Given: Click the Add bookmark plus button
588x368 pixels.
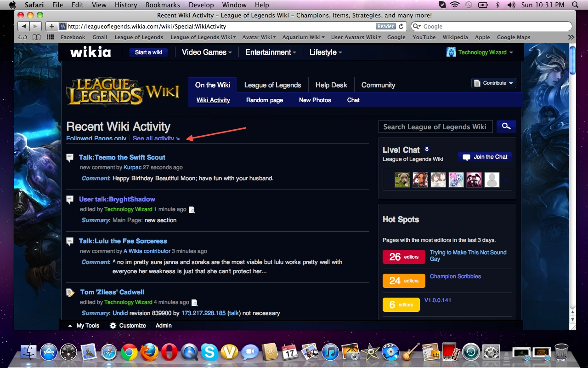Looking at the screenshot, I should pos(52,27).
